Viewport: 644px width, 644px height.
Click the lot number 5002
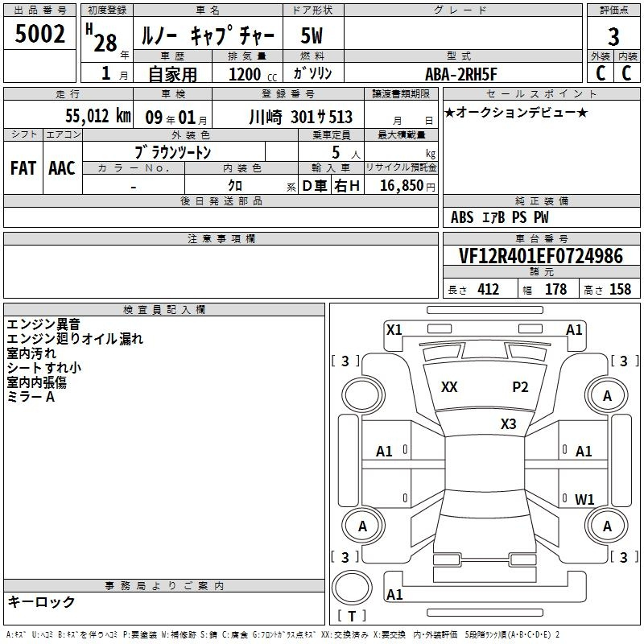coord(39,33)
